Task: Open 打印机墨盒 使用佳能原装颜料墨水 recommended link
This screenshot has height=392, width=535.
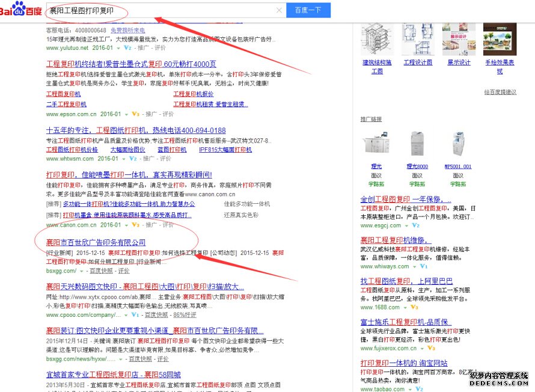Action: [127, 215]
